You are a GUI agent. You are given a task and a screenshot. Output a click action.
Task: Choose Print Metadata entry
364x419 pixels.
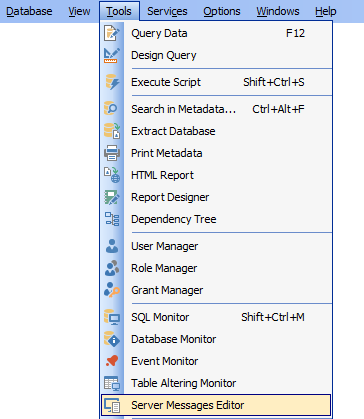click(x=216, y=153)
